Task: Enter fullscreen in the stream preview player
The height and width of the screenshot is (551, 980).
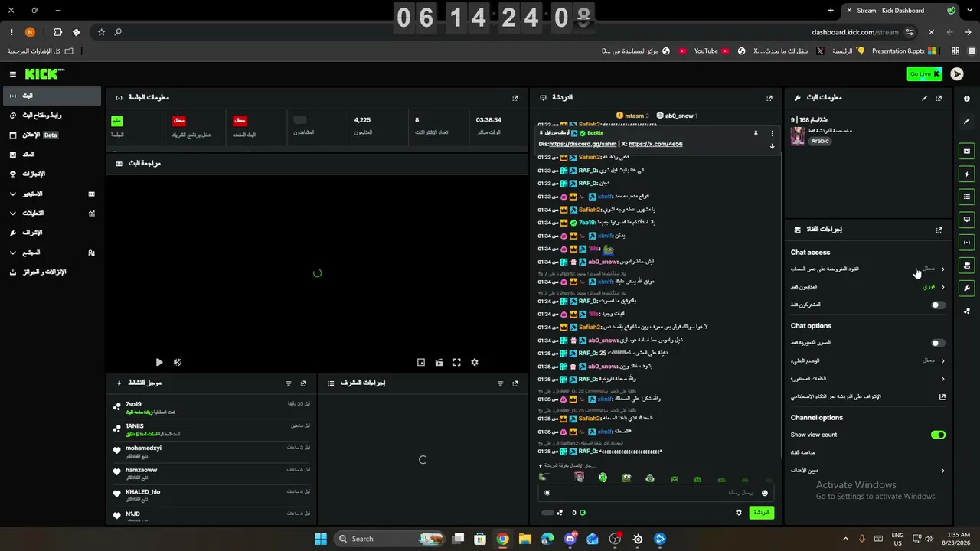Action: 457,363
